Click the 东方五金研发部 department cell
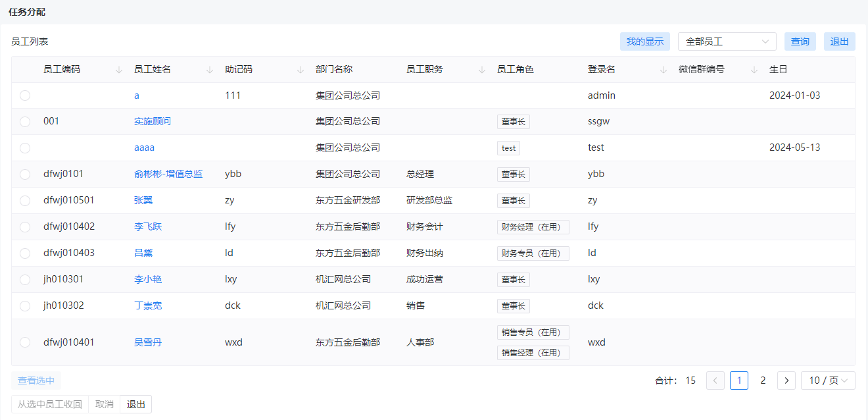Viewport: 868px width, 420px height. pyautogui.click(x=348, y=200)
